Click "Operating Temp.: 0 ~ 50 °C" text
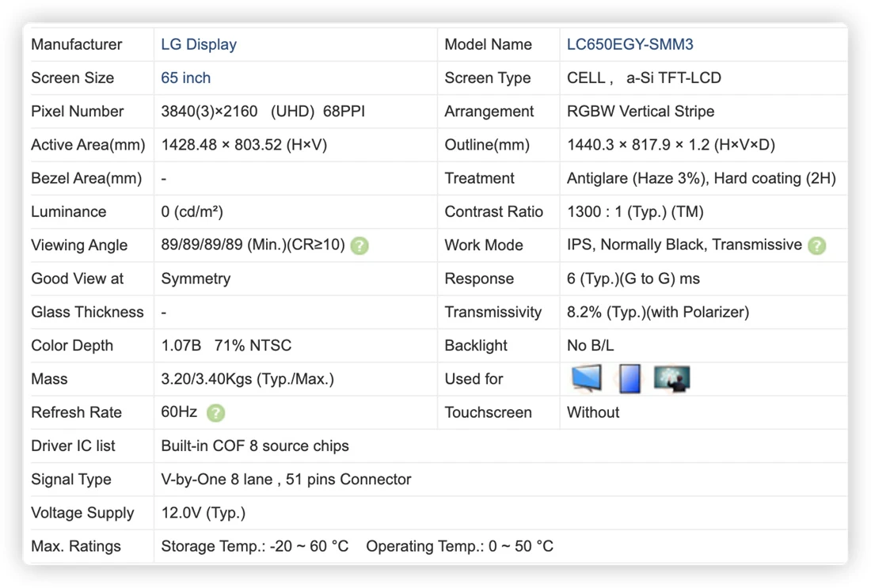 [x=459, y=546]
